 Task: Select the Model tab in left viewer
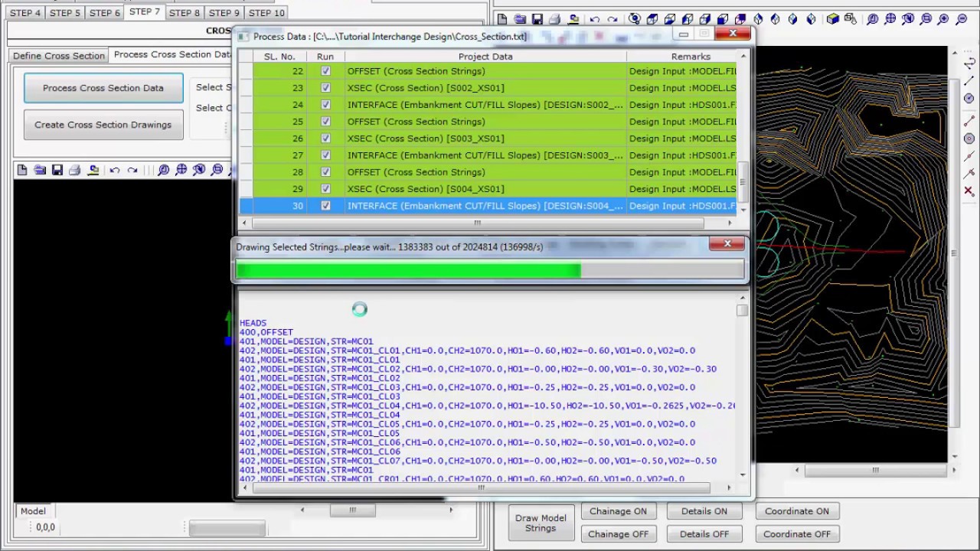33,511
